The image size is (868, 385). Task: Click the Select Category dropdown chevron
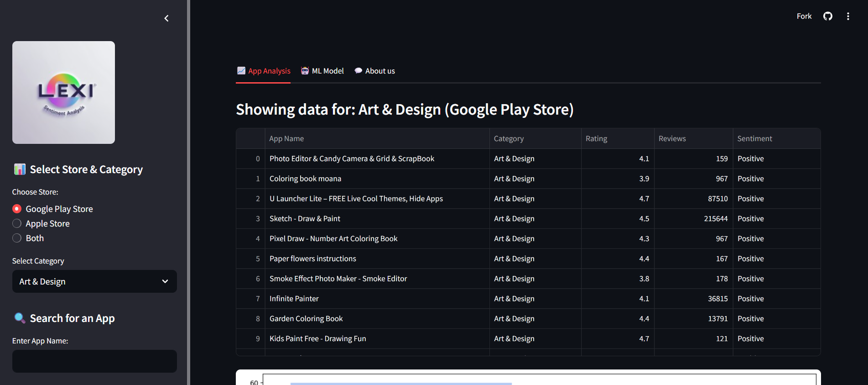165,281
